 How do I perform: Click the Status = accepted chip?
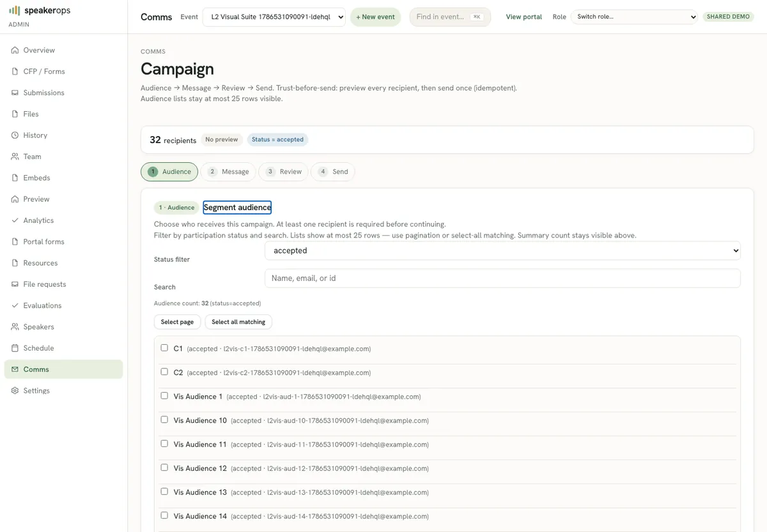click(277, 139)
